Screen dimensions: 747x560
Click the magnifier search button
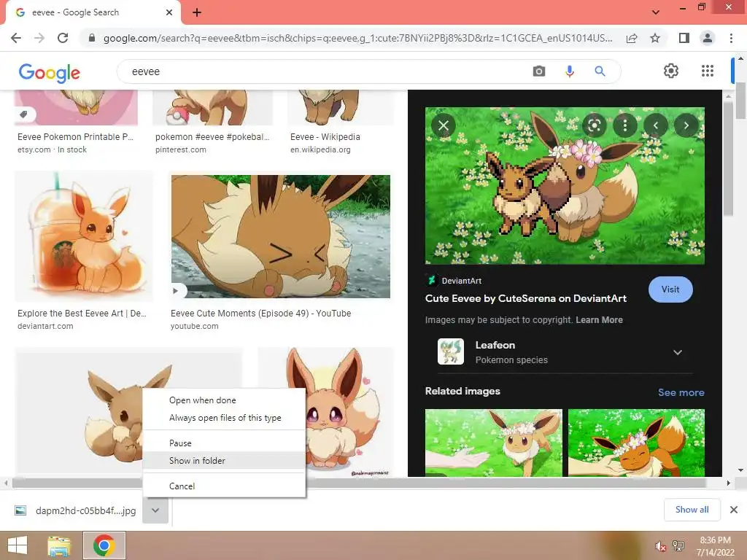pos(600,71)
